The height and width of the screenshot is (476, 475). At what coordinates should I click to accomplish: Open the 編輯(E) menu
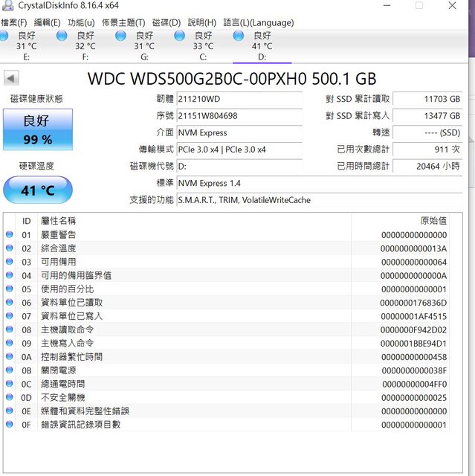47,22
